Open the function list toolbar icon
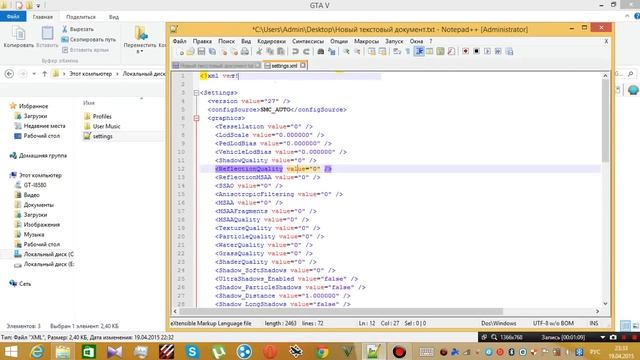This screenshot has width=640, height=360. tap(451, 51)
